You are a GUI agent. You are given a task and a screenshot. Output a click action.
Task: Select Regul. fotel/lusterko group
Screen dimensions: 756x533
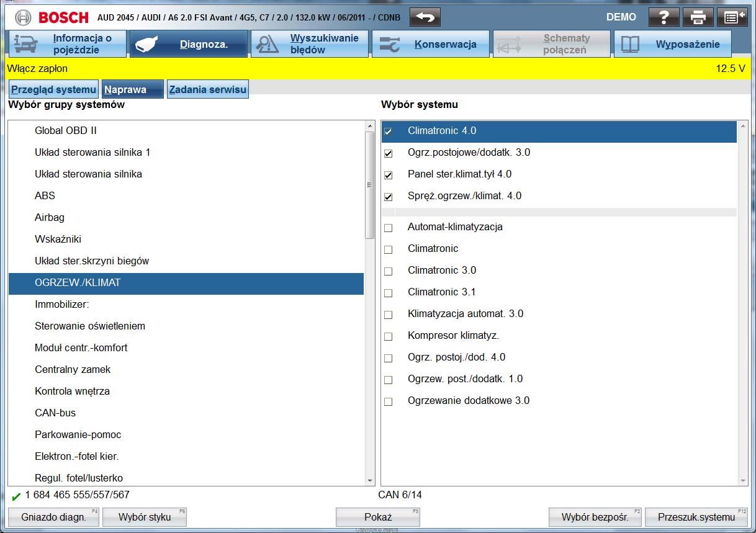click(x=186, y=478)
